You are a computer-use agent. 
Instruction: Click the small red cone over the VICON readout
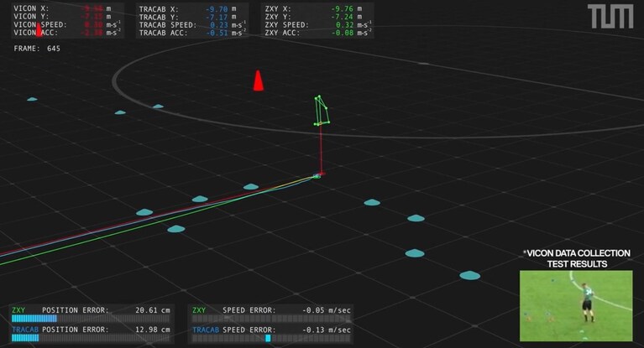(39, 29)
